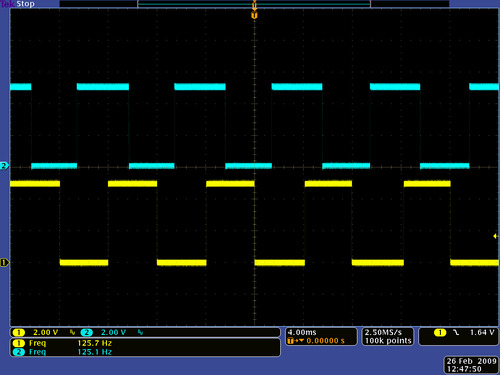This screenshot has width=500, height=375.
Task: Click the orange trigger position marker at top
Action: [x=254, y=15]
